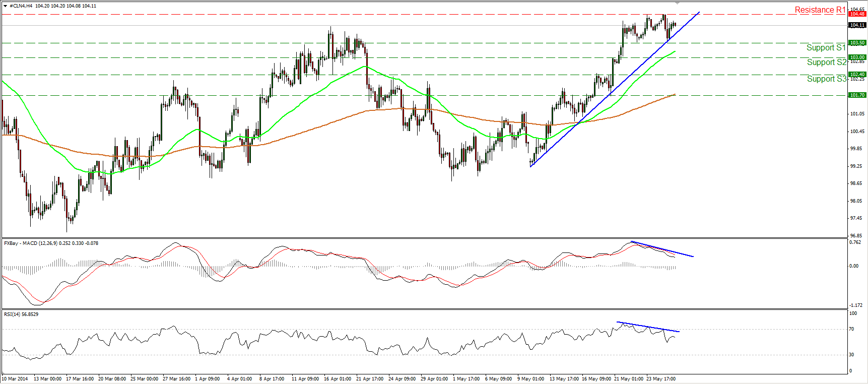Click the 25 Mar 00:00 time label

click(x=144, y=379)
